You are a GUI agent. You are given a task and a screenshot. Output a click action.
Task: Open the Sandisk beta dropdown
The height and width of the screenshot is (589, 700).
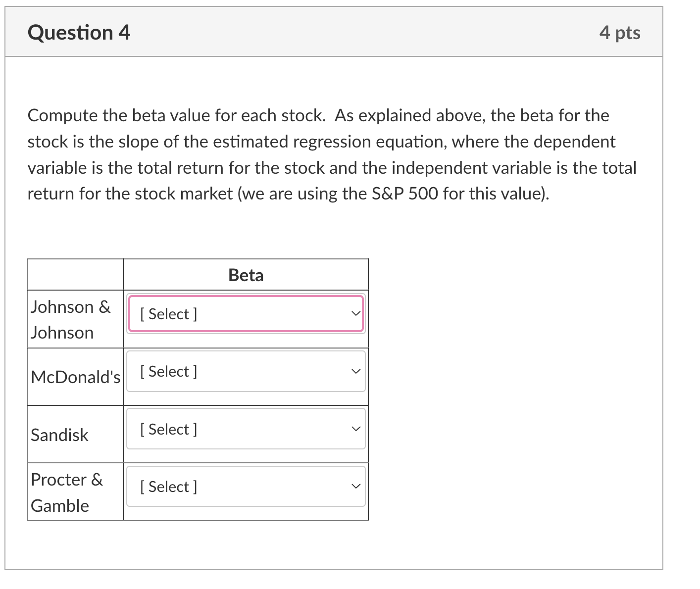246,429
